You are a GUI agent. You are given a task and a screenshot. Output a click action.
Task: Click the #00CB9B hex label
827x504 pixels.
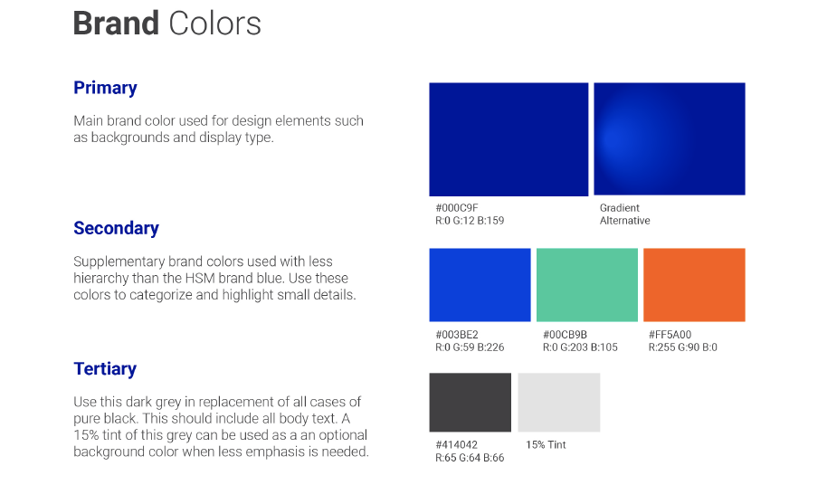pyautogui.click(x=565, y=334)
